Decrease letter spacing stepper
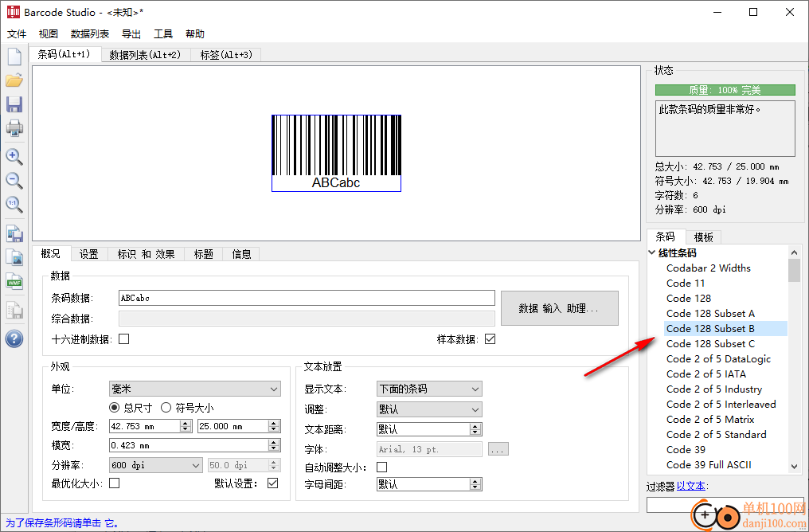809x532 pixels. click(475, 487)
